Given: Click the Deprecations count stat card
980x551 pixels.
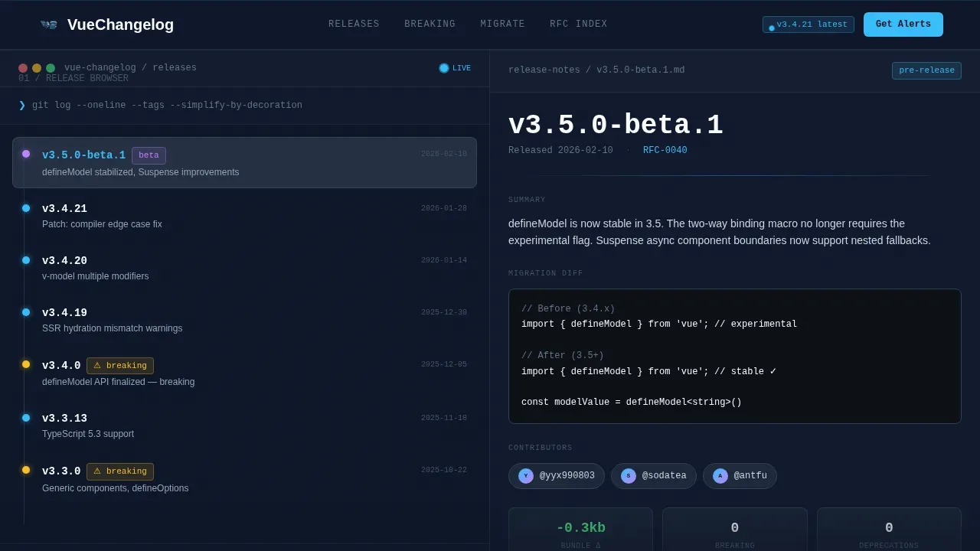Looking at the screenshot, I should click(889, 530).
